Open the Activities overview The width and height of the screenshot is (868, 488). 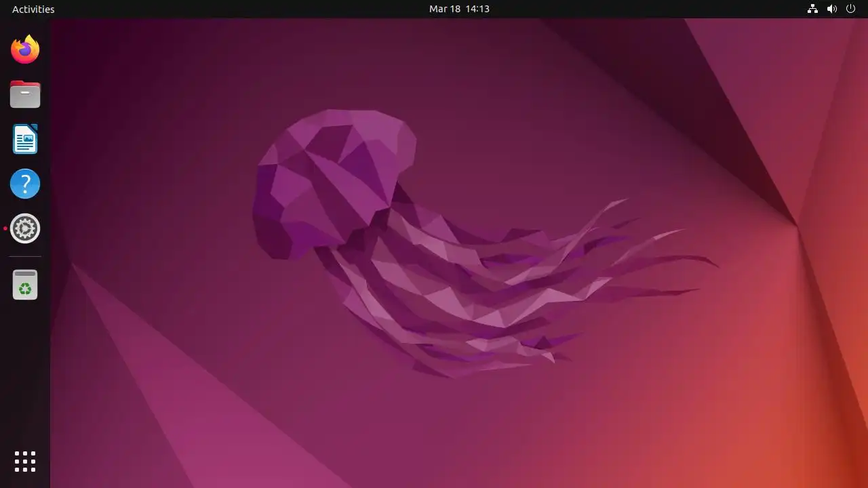tap(33, 9)
